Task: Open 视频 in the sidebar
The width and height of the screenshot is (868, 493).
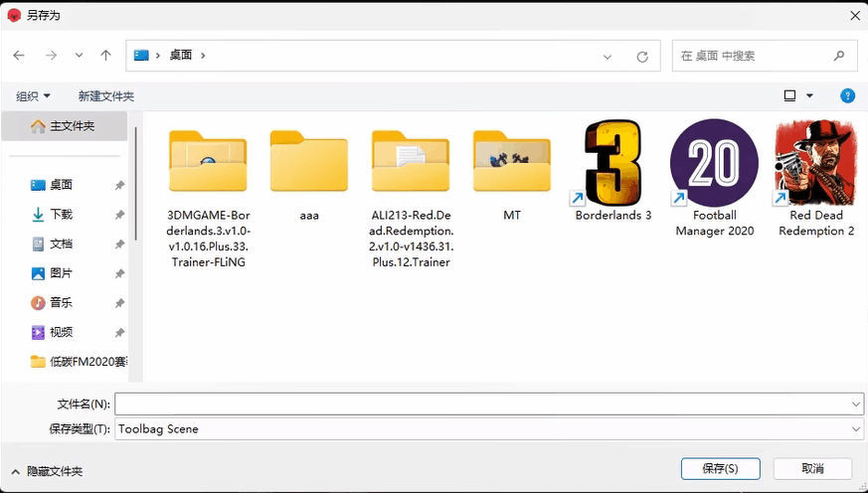Action: [61, 332]
